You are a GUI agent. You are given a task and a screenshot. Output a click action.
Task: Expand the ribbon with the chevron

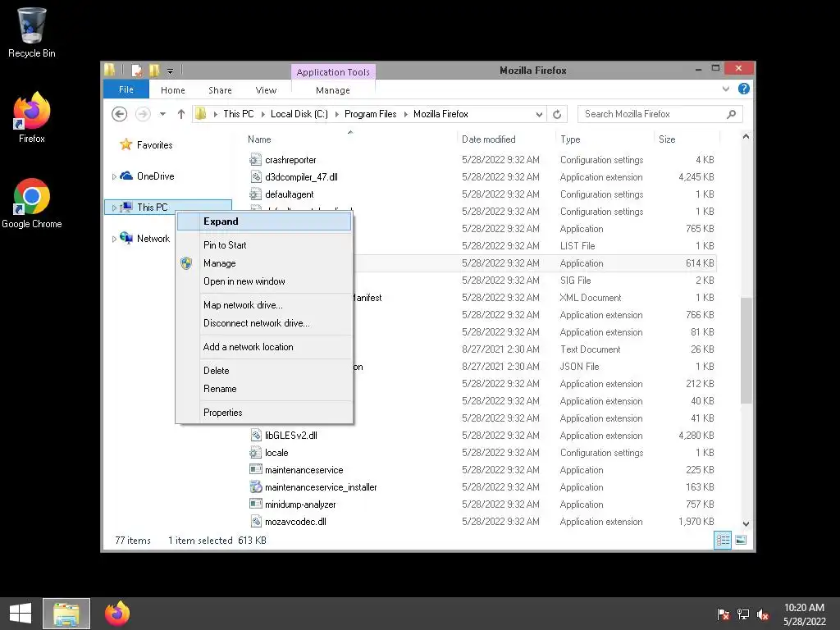726,89
